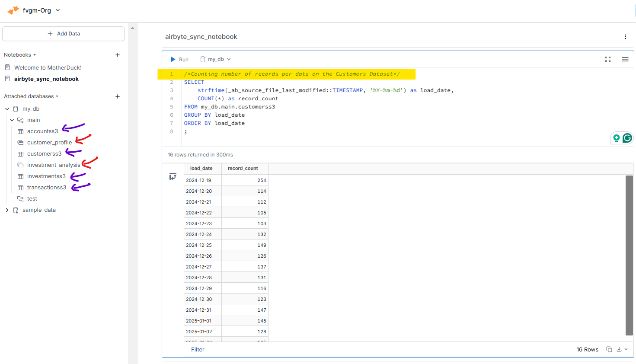Open notebook options three-dot menu
The width and height of the screenshot is (636, 364).
pyautogui.click(x=625, y=37)
